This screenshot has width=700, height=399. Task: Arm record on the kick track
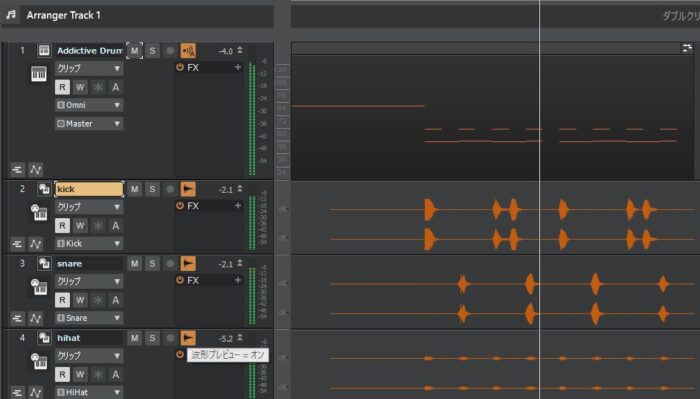coord(170,189)
